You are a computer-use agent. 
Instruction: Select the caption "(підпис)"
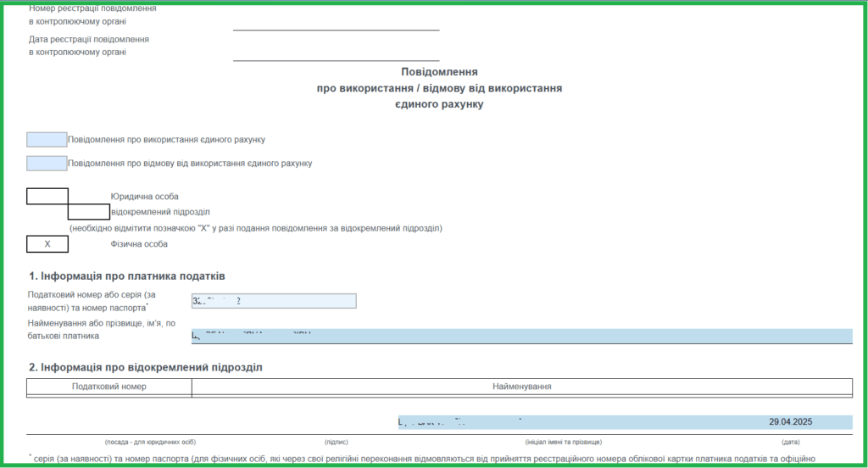click(x=336, y=442)
